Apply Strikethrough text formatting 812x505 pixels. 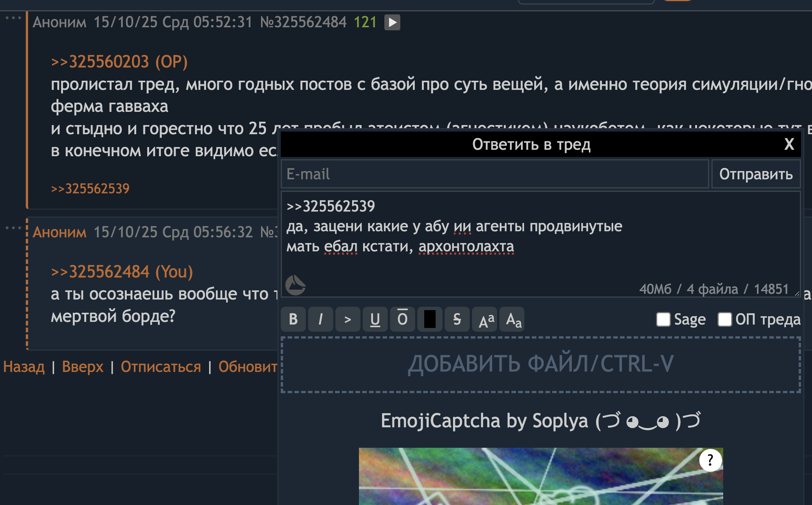(x=457, y=319)
